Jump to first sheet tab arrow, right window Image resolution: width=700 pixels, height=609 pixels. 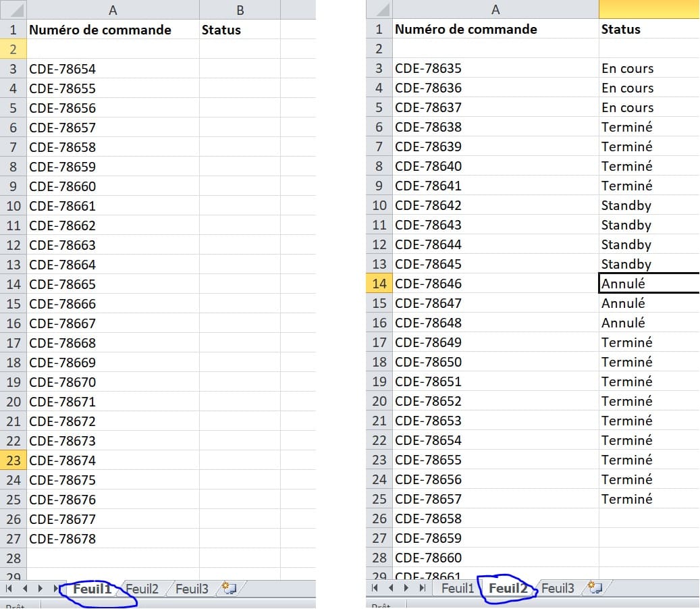pyautogui.click(x=375, y=588)
